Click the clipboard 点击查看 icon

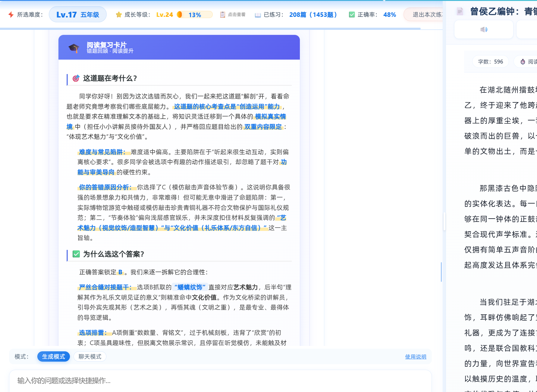pos(223,14)
